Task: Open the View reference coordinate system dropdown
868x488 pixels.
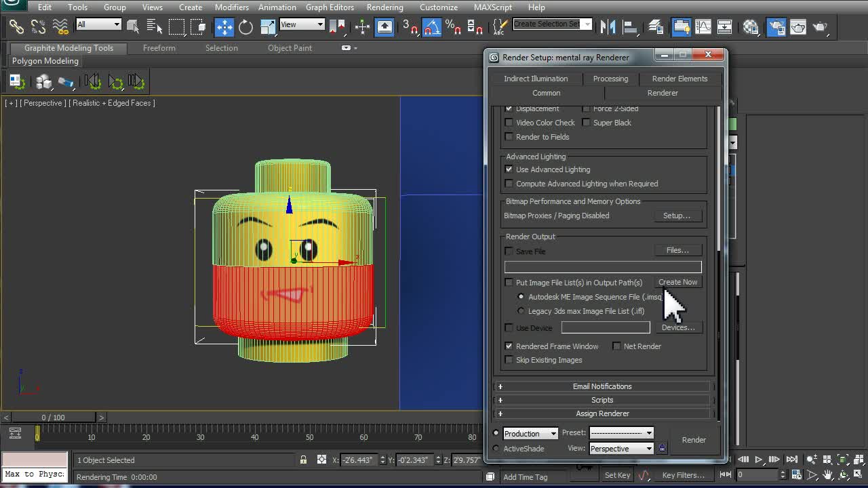Action: 302,24
